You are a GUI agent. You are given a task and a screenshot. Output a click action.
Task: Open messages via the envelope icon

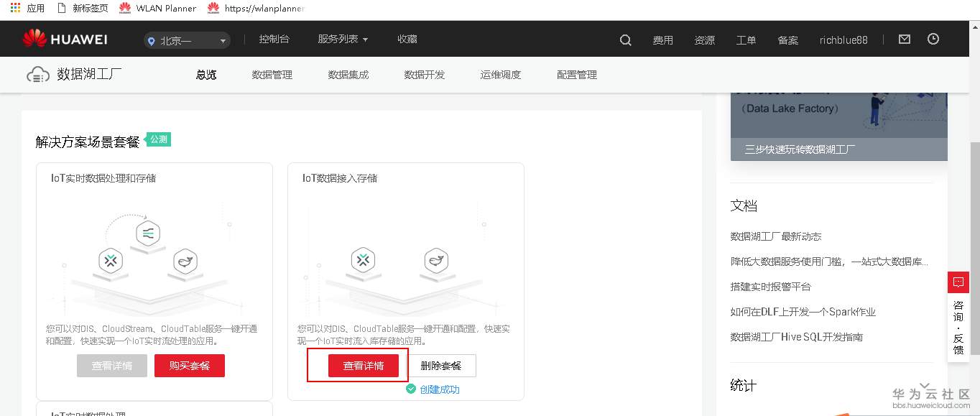[x=904, y=40]
